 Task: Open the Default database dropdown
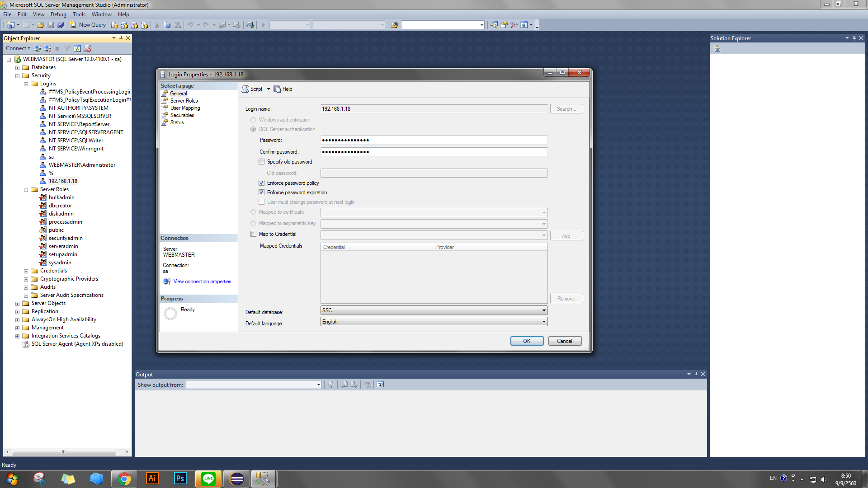tap(434, 310)
